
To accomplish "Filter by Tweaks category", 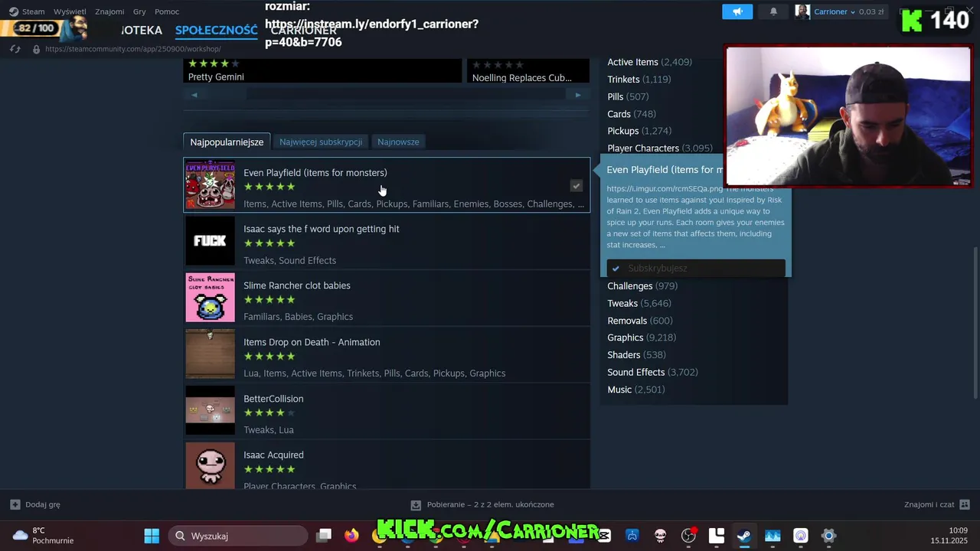I will click(x=639, y=303).
